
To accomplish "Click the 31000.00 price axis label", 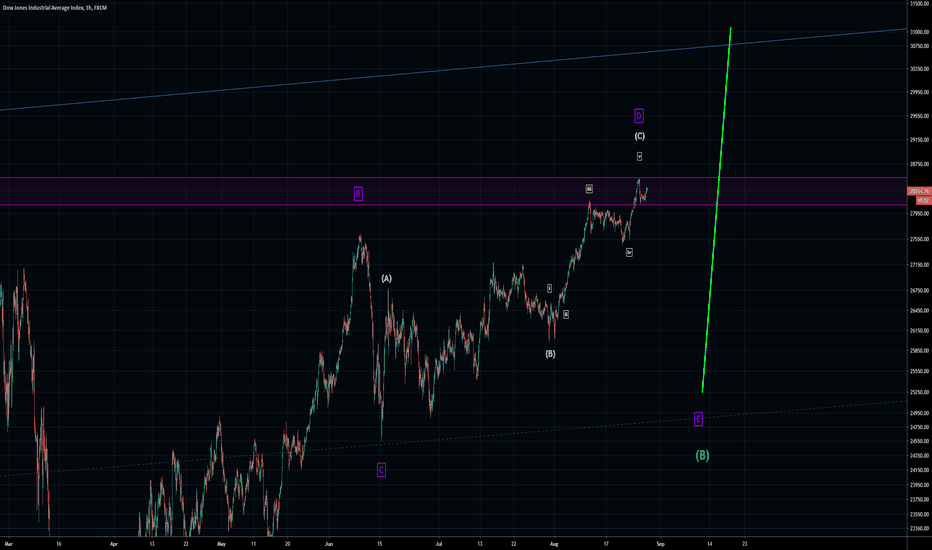I will pos(919,32).
